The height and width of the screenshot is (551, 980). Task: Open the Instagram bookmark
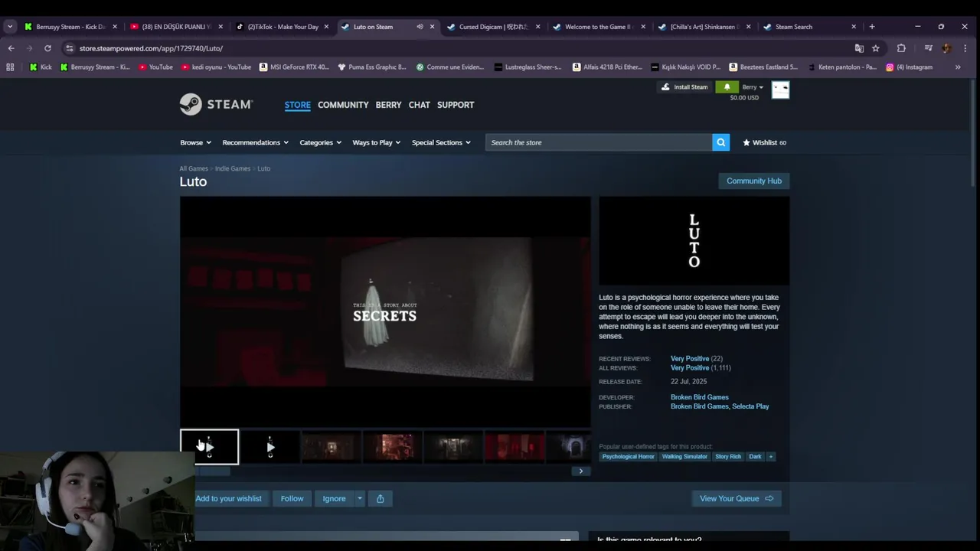point(910,67)
